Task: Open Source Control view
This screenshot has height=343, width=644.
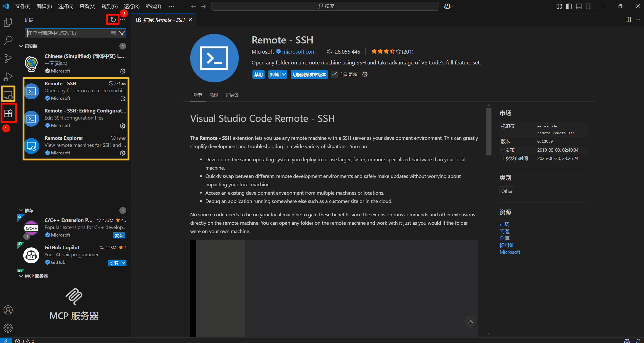Action: pyautogui.click(x=8, y=59)
